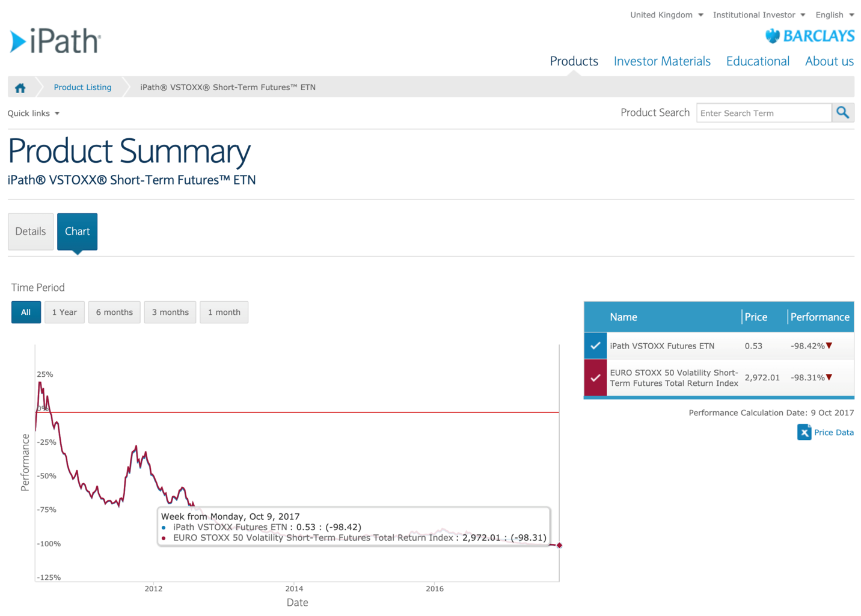Viewport: 861px width, 616px height.
Task: Click the home icon in breadcrumb
Action: pos(20,88)
